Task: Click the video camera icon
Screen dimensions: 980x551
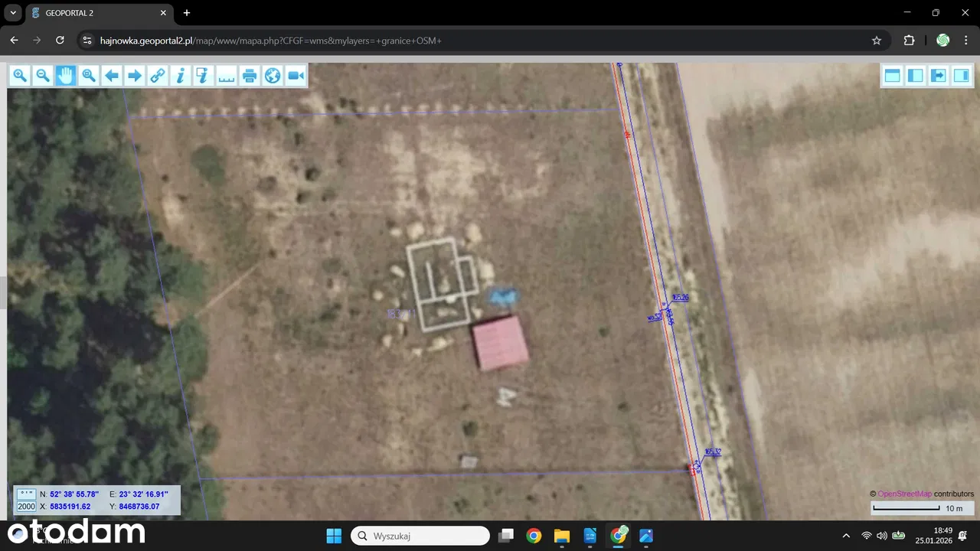Action: tap(296, 75)
